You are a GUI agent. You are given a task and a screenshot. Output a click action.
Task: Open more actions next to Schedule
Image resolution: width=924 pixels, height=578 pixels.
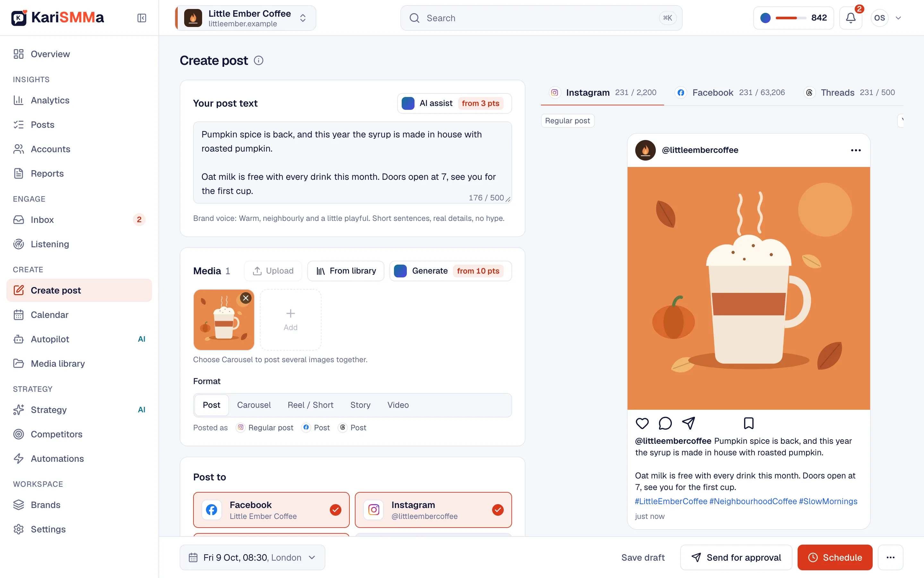[x=890, y=557]
